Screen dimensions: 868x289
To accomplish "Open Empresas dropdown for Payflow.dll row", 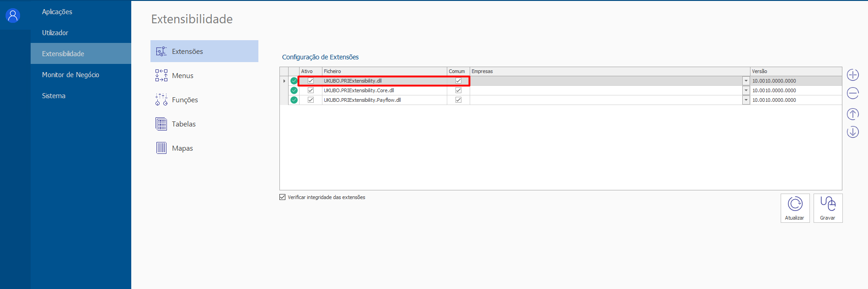I will point(746,100).
